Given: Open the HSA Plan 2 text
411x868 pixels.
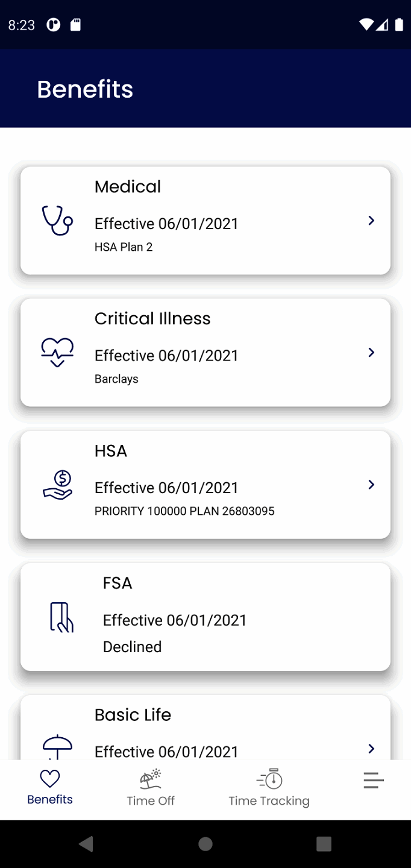Looking at the screenshot, I should point(124,247).
